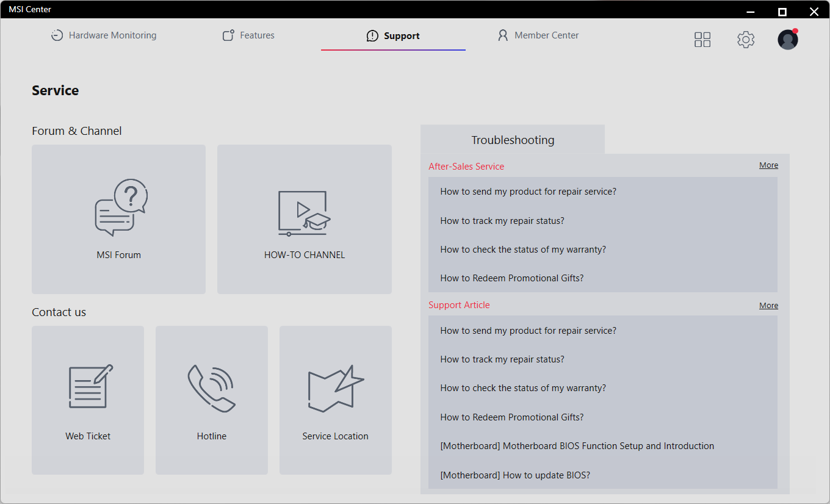Click More next to Support Article

pos(768,306)
